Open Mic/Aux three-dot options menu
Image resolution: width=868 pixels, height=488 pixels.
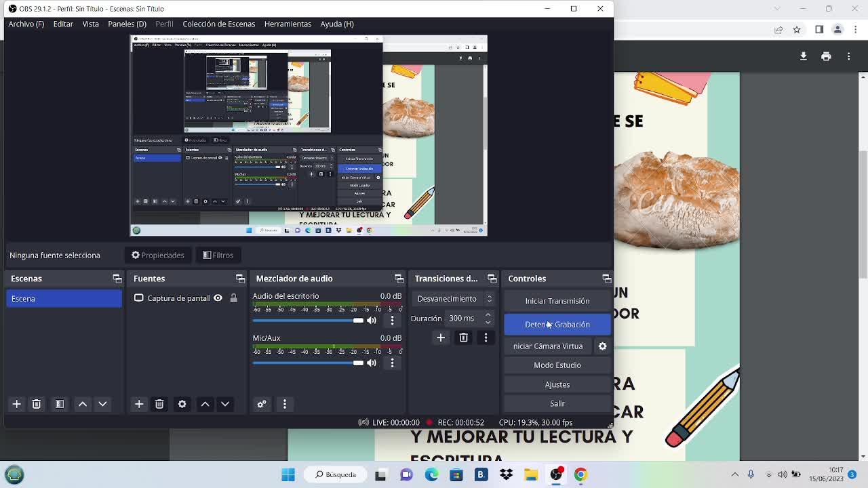392,363
